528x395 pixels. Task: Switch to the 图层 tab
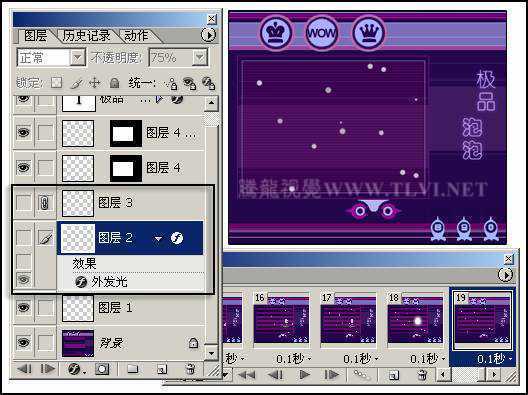(x=35, y=36)
